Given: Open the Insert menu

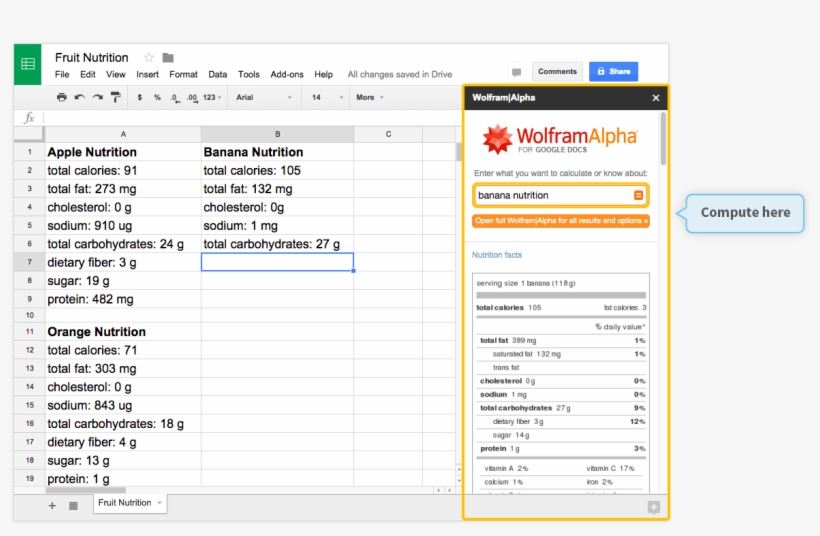Looking at the screenshot, I should [x=147, y=74].
